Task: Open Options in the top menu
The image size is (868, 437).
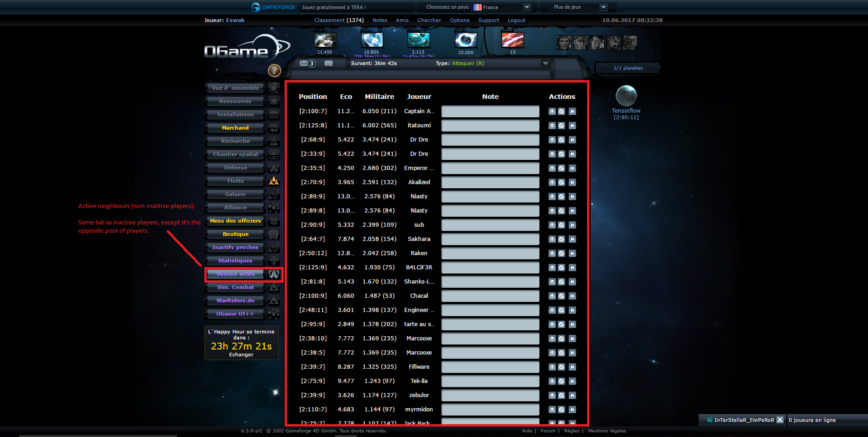Action: (460, 20)
